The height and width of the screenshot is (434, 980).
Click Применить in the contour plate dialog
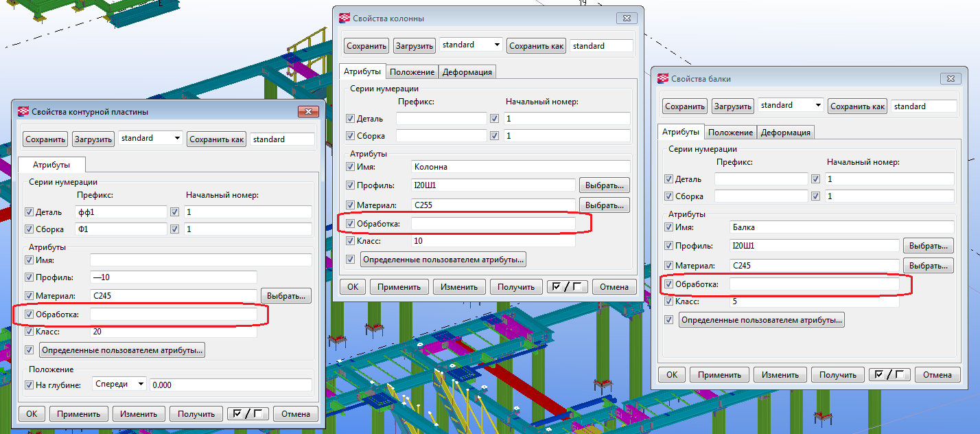pyautogui.click(x=79, y=413)
